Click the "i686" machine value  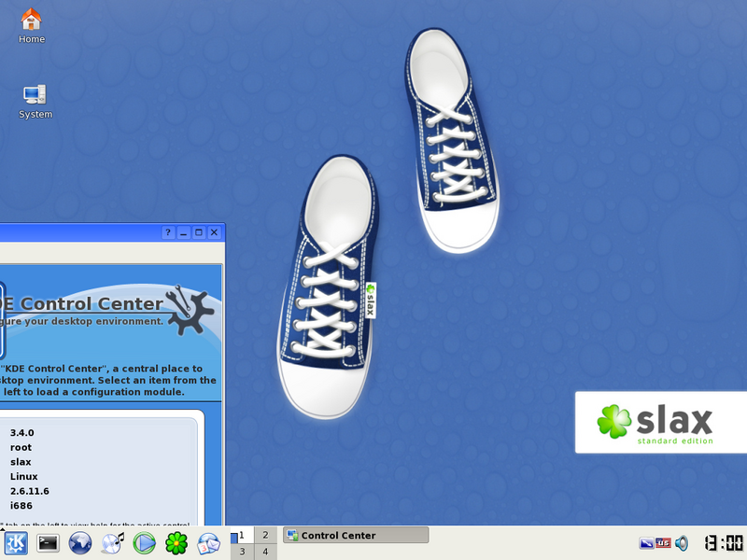coord(21,506)
